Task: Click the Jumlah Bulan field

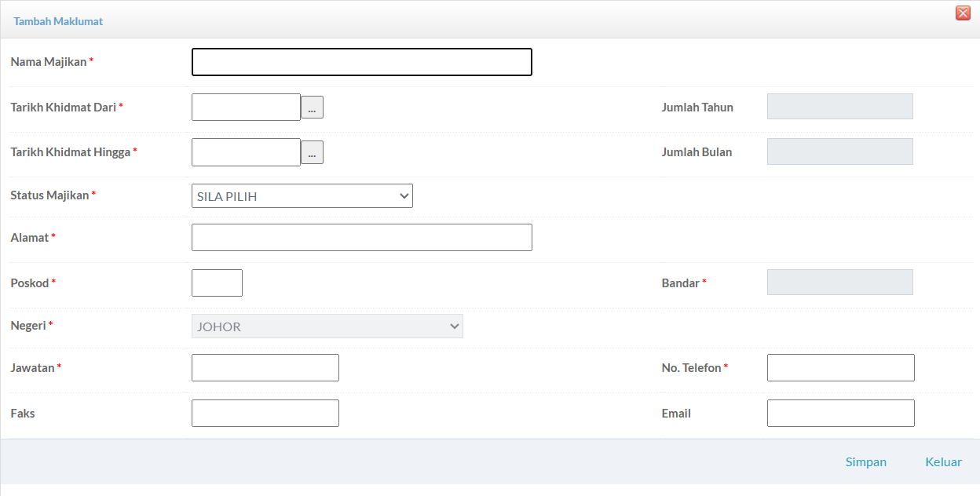Action: click(x=839, y=151)
